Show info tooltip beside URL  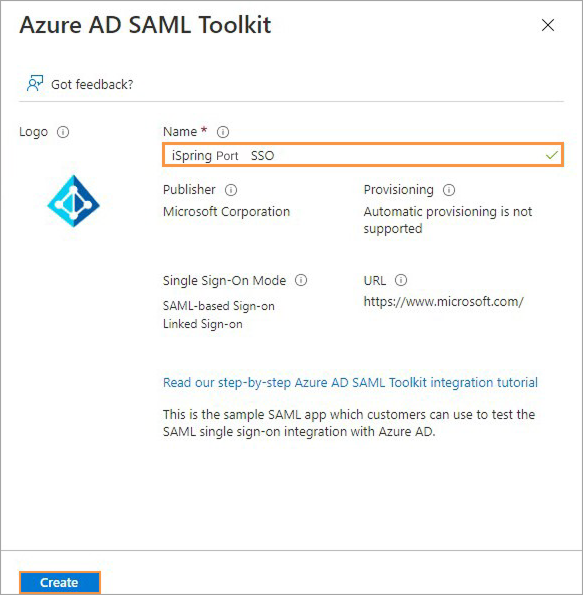tap(401, 280)
